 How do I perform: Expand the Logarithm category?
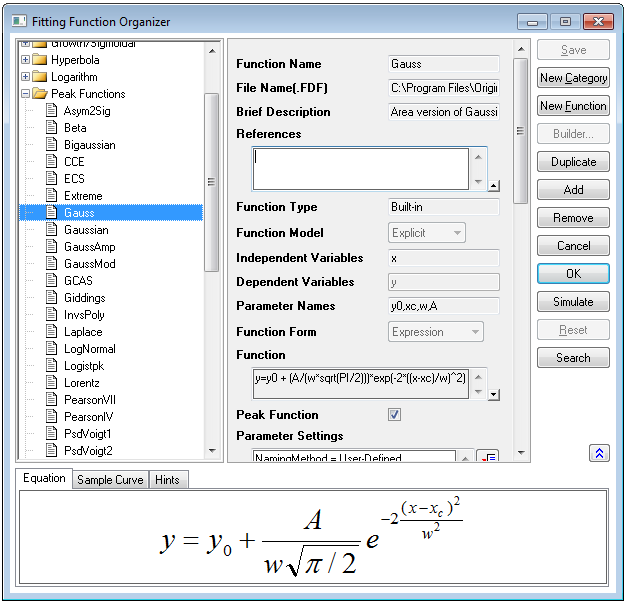click(x=26, y=76)
